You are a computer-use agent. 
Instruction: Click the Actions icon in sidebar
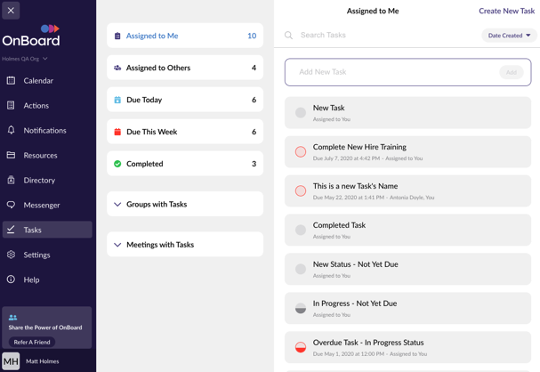coord(11,105)
